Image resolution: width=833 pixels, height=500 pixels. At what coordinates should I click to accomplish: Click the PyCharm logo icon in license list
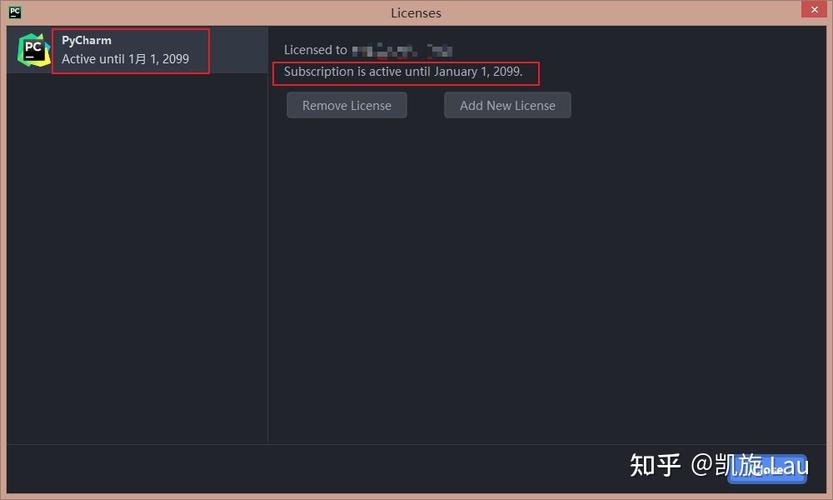tap(33, 50)
